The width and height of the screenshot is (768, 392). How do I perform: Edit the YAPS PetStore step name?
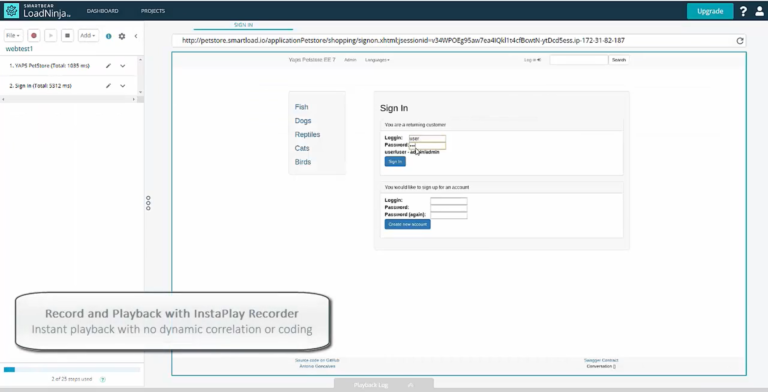tap(108, 66)
